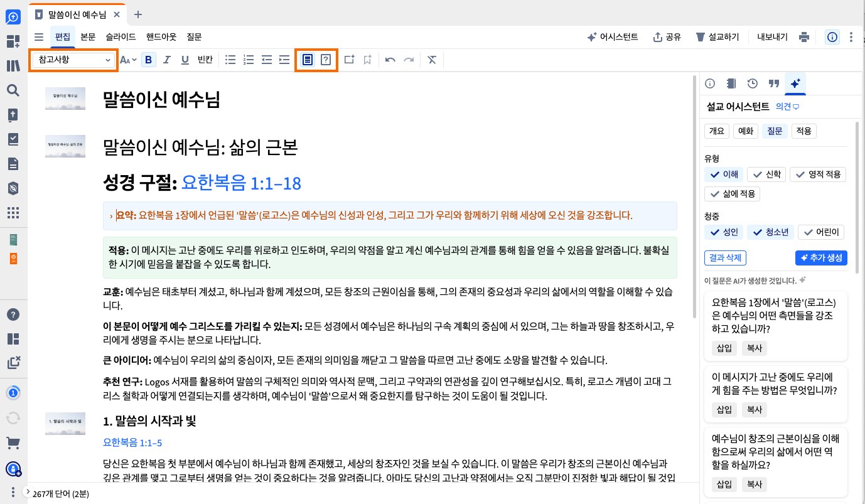Toggle Italic formatting button
The height and width of the screenshot is (504, 865).
pyautogui.click(x=167, y=60)
